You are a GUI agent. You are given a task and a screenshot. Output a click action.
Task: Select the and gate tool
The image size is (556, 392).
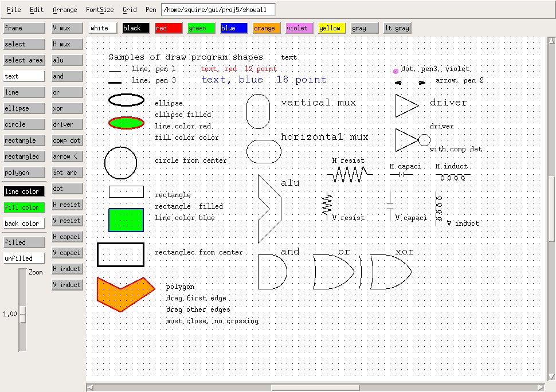coord(68,76)
